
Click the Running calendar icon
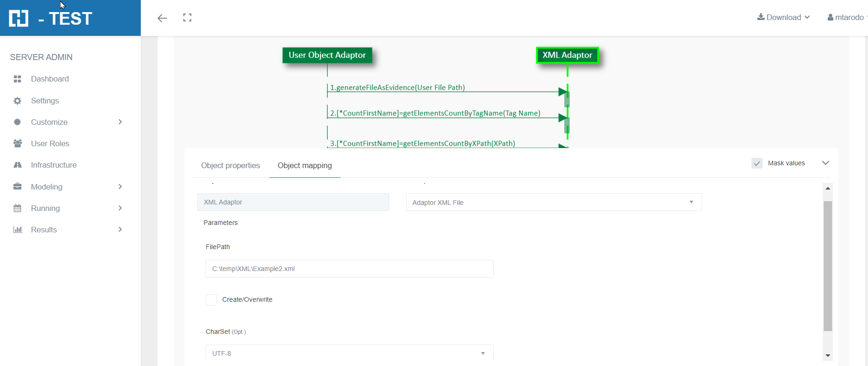[18, 208]
